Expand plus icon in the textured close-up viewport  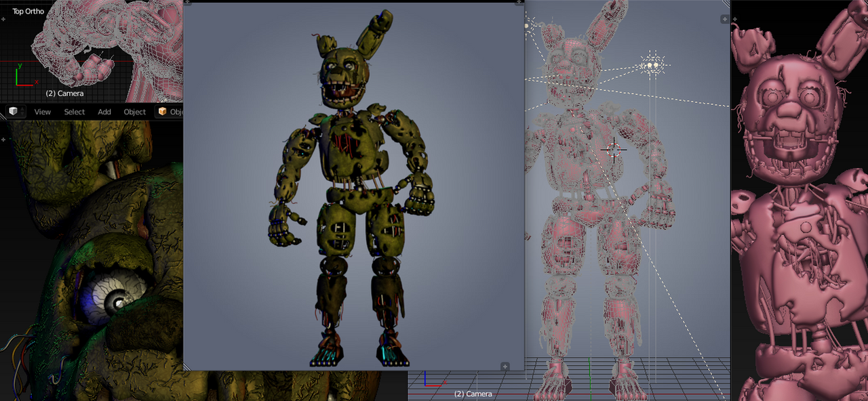coord(3,140)
